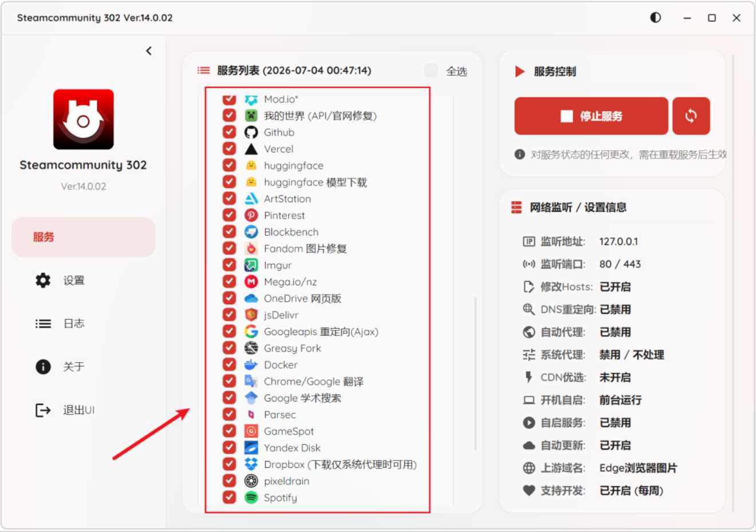Viewport: 756px width, 532px height.
Task: Click the GameSpot logo icon
Action: point(251,431)
